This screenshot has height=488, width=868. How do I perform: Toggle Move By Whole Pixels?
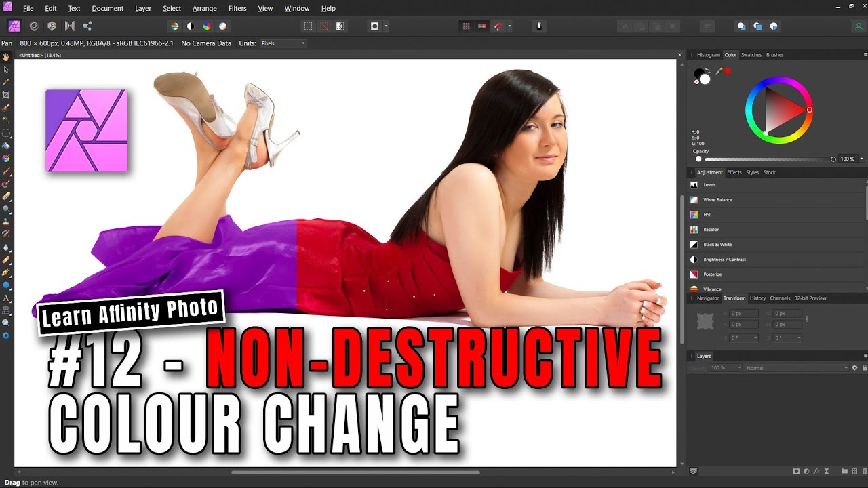482,26
